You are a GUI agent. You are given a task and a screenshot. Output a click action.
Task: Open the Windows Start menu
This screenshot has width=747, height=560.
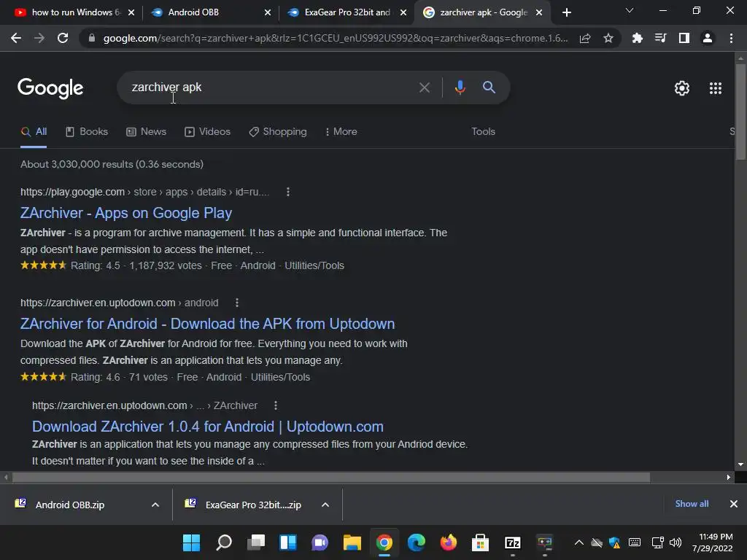[192, 542]
